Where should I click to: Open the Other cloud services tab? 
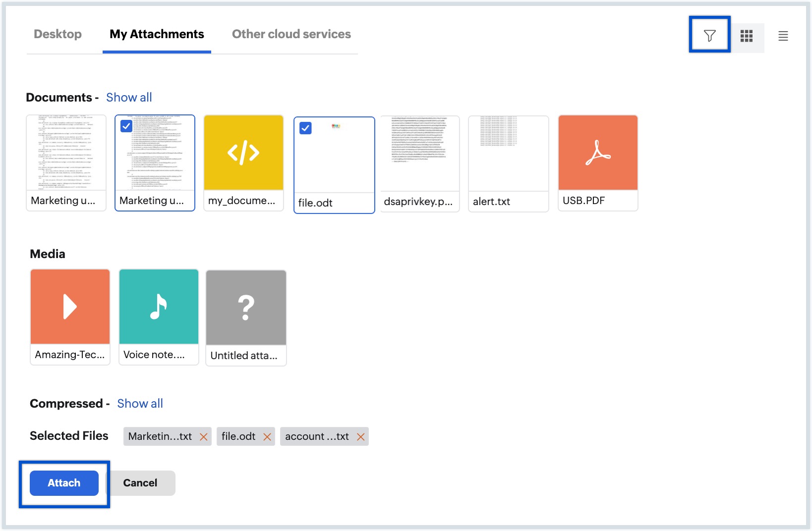[x=291, y=34]
